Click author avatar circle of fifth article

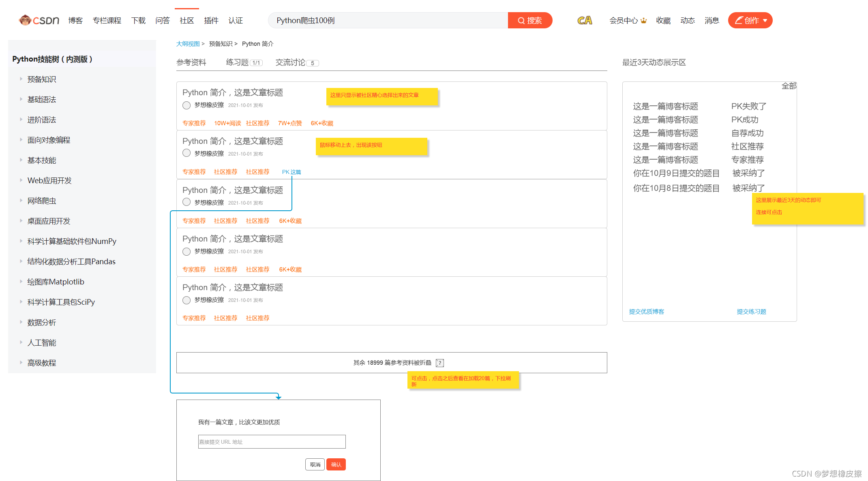(x=186, y=300)
